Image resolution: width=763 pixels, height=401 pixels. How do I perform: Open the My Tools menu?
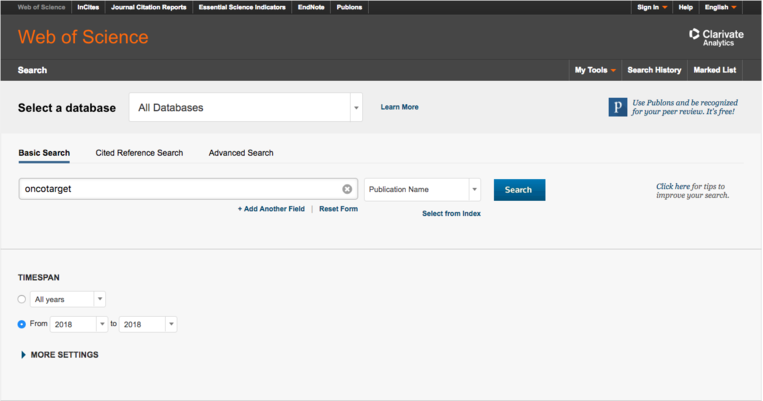[x=595, y=70]
